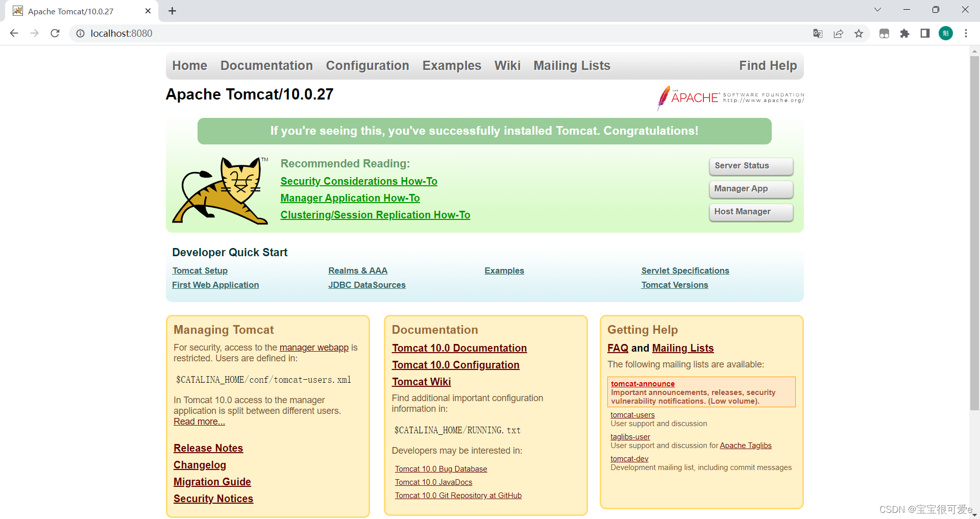Open the translate page icon
Viewport: 980px width, 519px height.
(818, 33)
